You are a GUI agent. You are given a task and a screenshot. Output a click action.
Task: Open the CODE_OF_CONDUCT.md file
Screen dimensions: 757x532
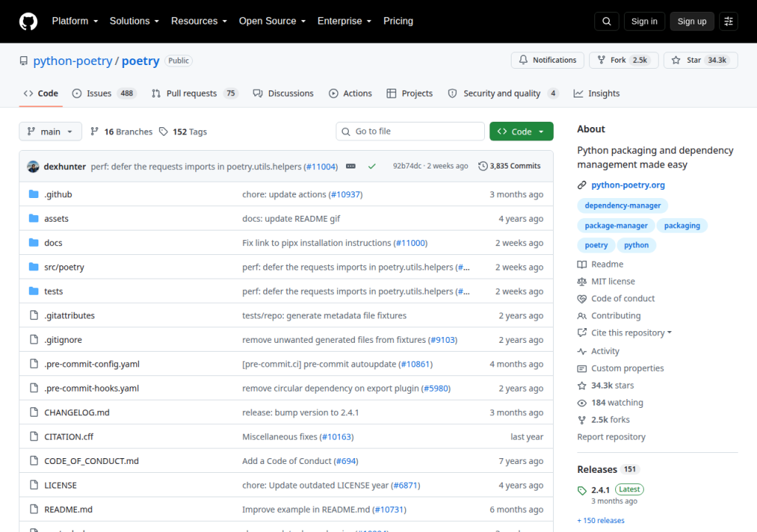[x=91, y=461]
